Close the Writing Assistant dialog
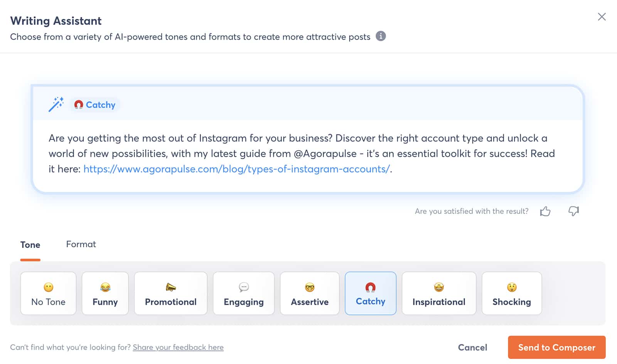The image size is (617, 364). pyautogui.click(x=602, y=17)
